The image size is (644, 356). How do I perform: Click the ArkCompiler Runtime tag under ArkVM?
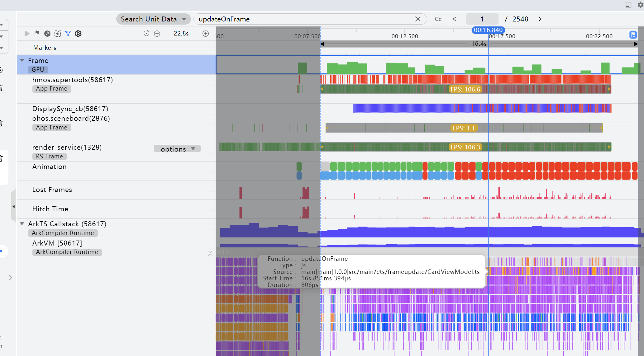67,252
